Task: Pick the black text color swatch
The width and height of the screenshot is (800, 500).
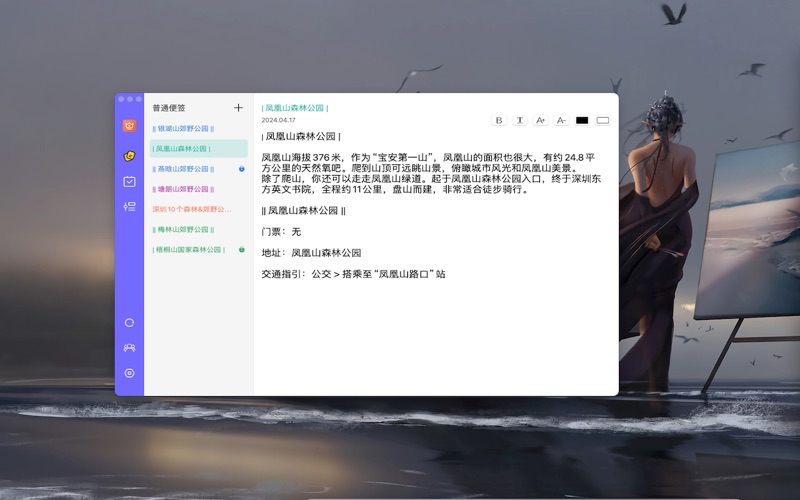Action: pos(582,120)
